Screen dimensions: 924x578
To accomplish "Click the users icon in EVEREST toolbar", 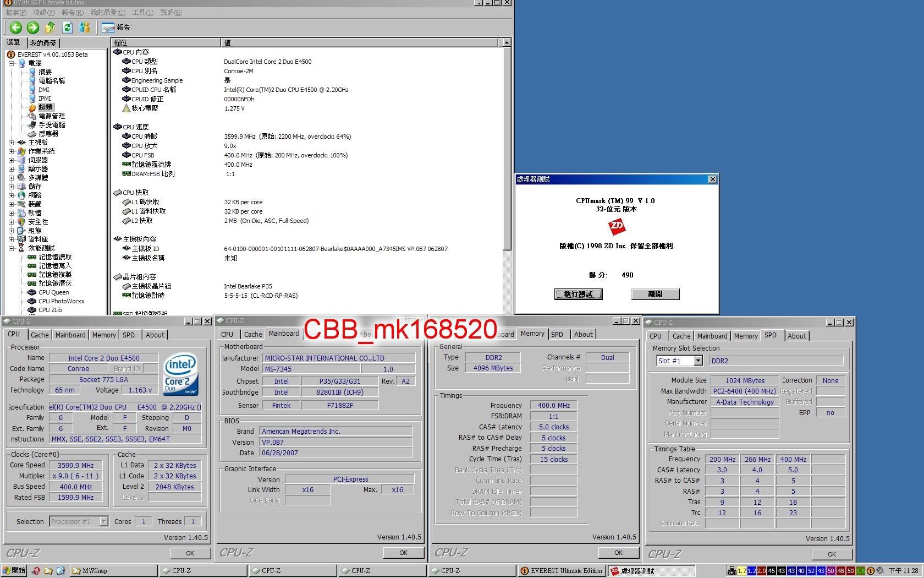I will tap(85, 27).
